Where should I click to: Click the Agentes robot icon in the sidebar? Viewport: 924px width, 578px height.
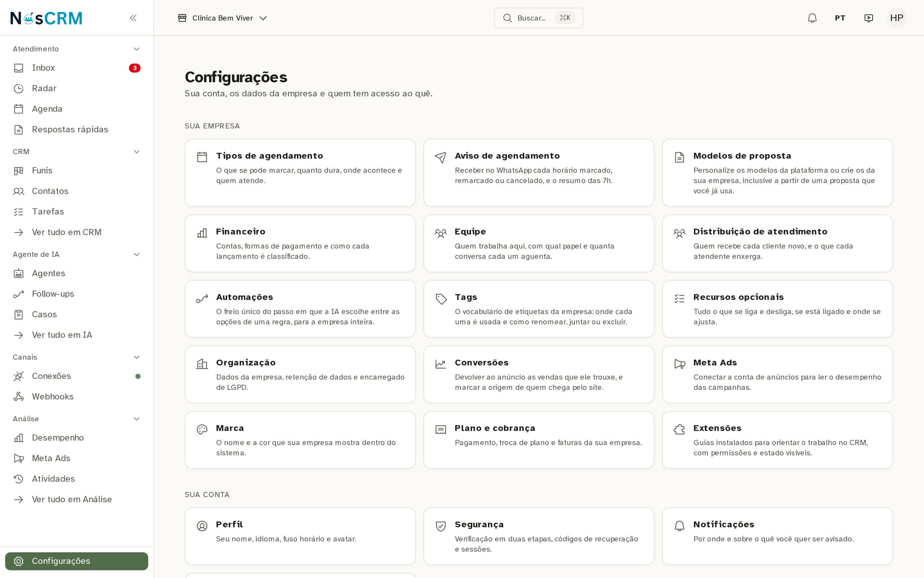point(18,274)
